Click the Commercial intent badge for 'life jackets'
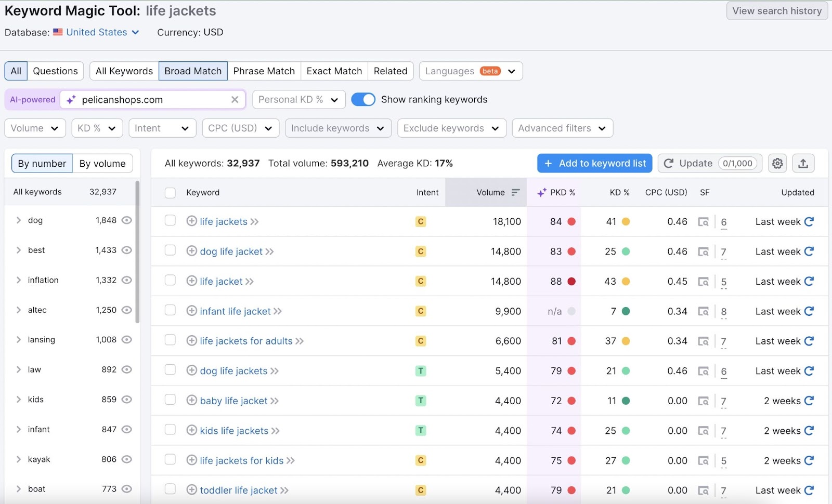 click(421, 221)
